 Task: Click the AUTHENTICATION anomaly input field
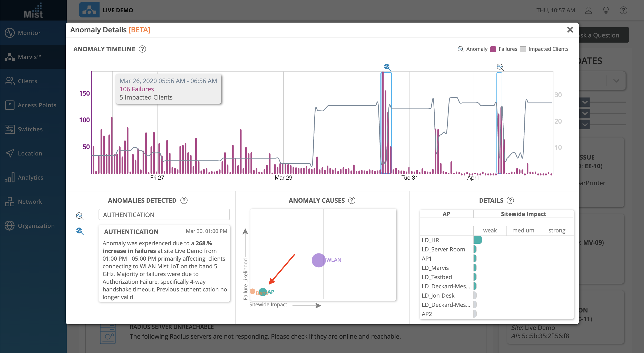pos(164,215)
